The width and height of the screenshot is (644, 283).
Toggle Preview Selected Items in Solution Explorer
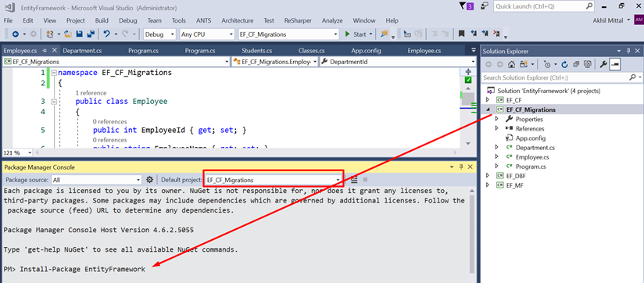pos(615,64)
